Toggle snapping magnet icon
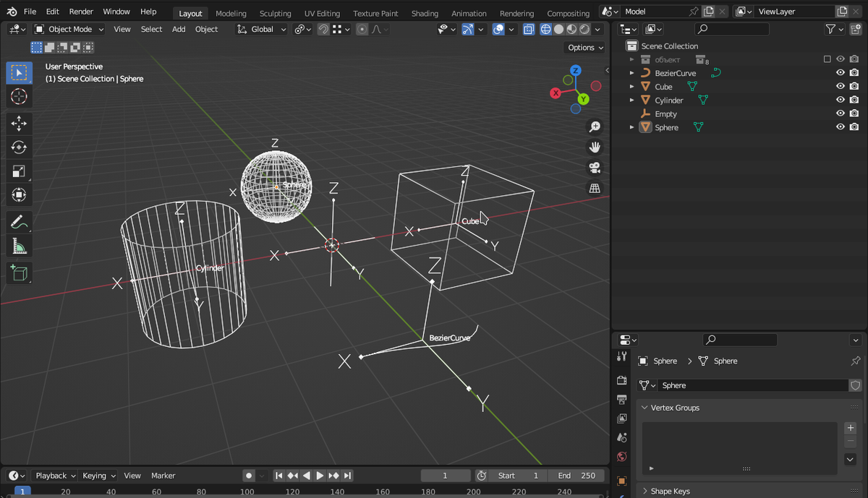The width and height of the screenshot is (868, 498). (x=324, y=30)
